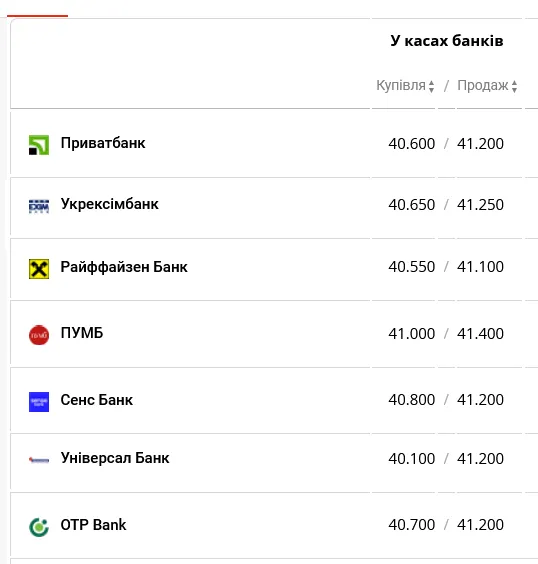The width and height of the screenshot is (538, 564).
Task: Click the Універсал Банк logo icon
Action: tap(39, 460)
